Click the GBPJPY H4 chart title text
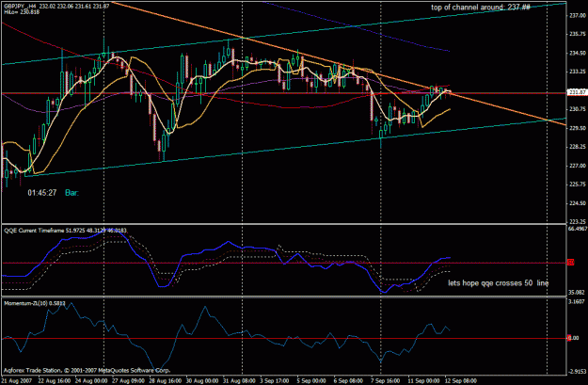 point(57,7)
